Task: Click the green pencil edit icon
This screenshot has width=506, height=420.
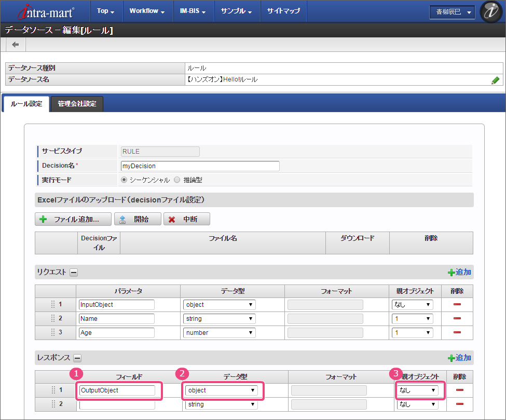Action: tap(495, 80)
